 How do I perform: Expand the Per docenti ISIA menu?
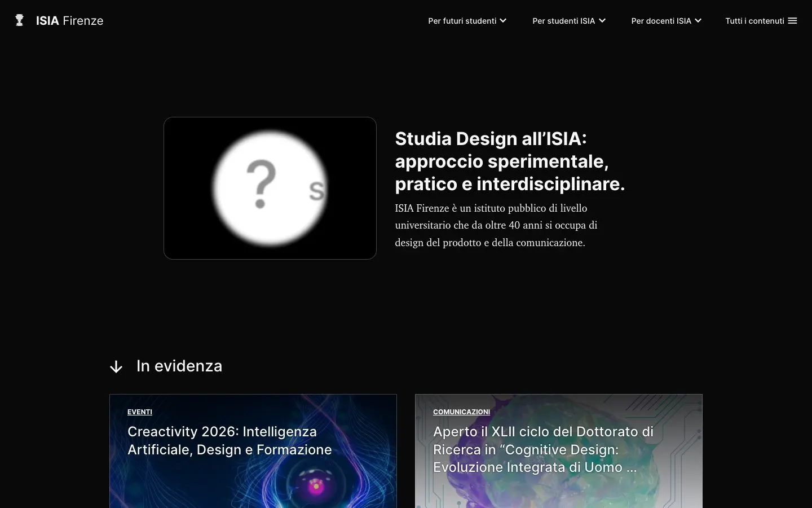click(x=666, y=21)
